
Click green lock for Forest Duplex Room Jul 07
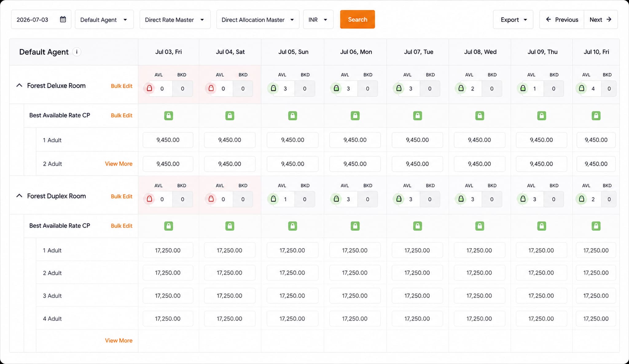[399, 199]
